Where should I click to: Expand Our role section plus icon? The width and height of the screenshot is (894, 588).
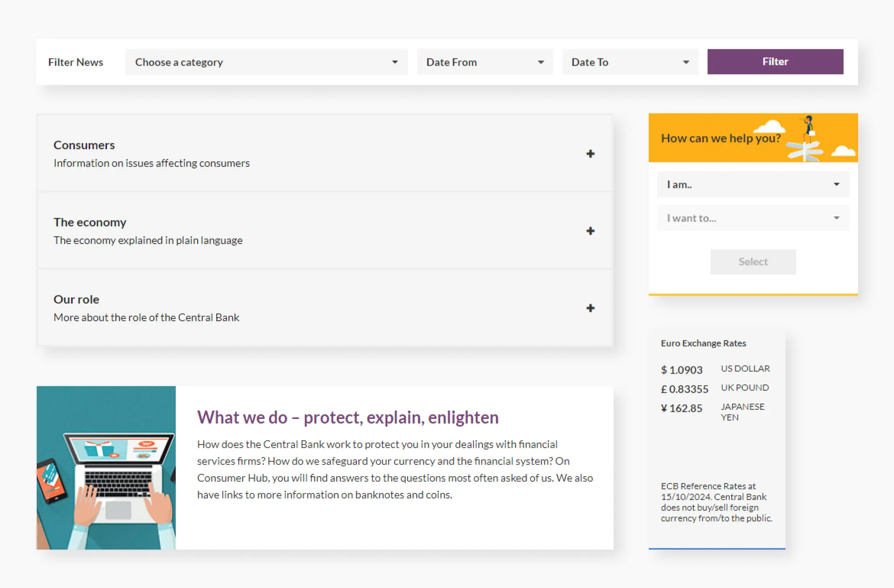590,308
